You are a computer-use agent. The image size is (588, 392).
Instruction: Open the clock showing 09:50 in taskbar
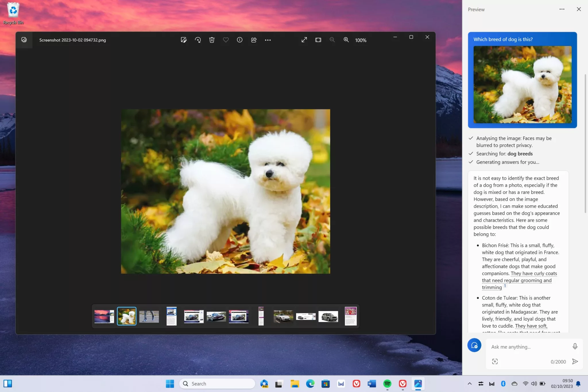(562, 384)
